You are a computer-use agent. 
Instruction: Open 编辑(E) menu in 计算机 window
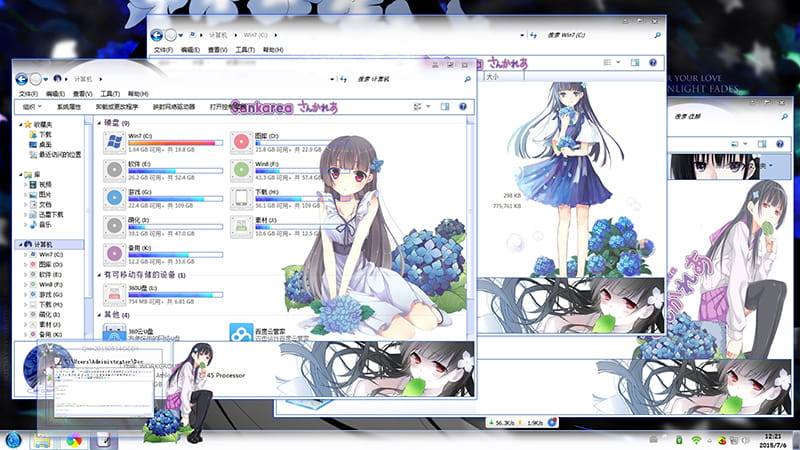55,94
